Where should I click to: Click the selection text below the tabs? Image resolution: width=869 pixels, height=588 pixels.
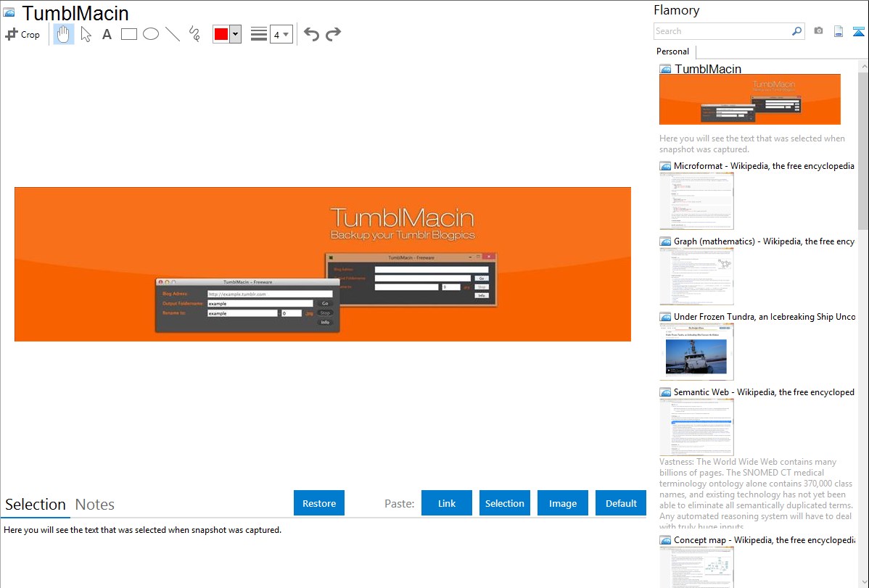click(x=142, y=530)
